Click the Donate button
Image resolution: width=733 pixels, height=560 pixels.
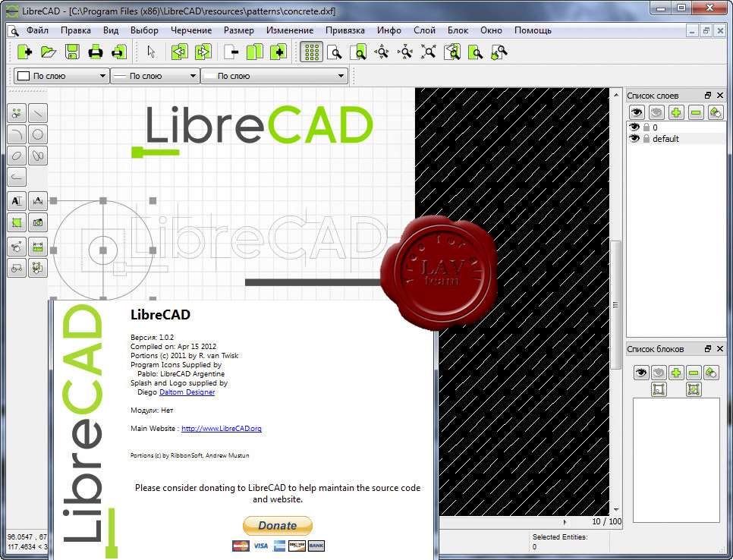click(x=278, y=525)
